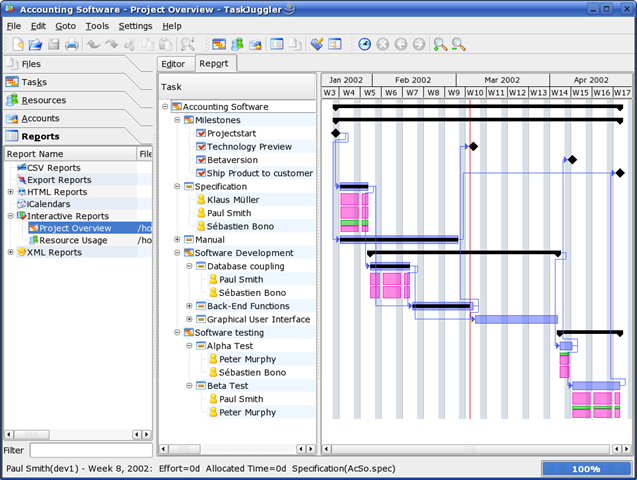The width and height of the screenshot is (637, 480).
Task: Click the Zoom In magnifier icon
Action: pos(440,44)
